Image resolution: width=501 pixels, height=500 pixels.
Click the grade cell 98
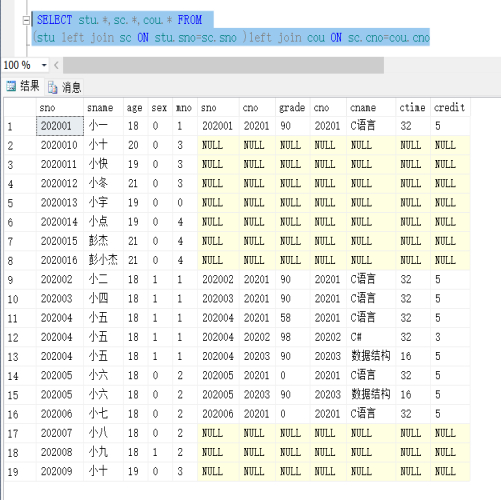coord(293,337)
